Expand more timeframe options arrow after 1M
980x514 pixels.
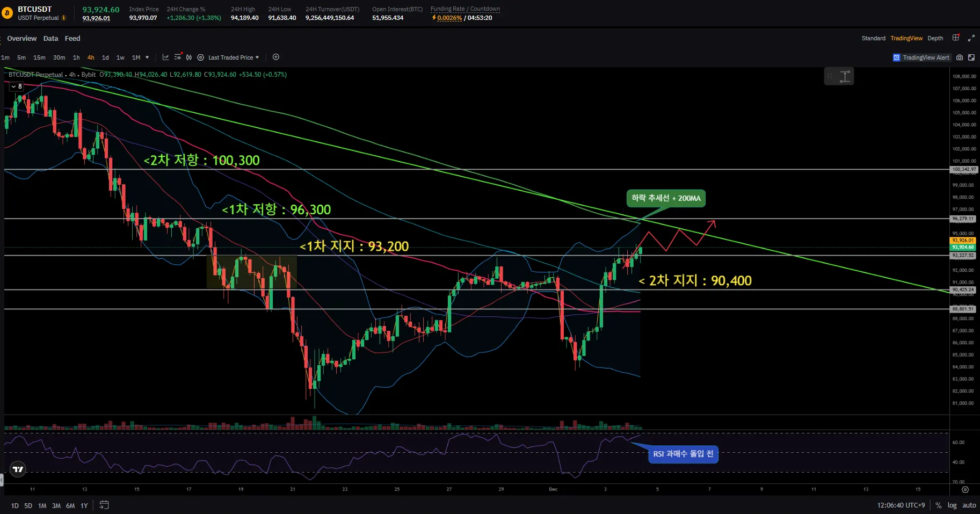pos(147,57)
